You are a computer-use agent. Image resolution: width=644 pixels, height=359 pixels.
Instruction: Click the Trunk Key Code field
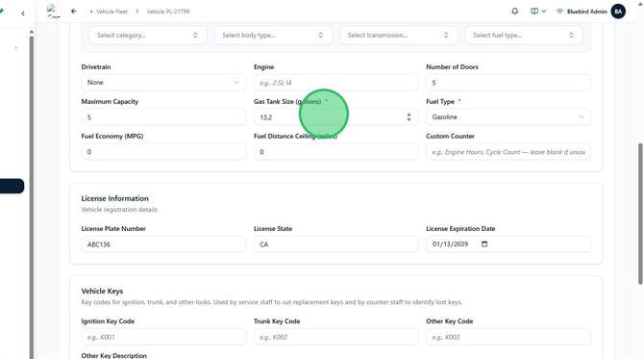[x=336, y=337]
